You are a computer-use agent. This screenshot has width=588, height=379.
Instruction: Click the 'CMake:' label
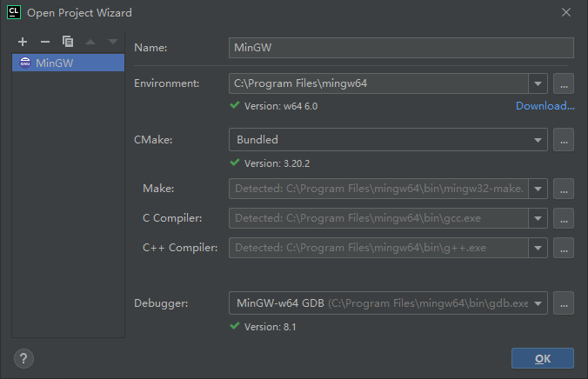point(153,140)
